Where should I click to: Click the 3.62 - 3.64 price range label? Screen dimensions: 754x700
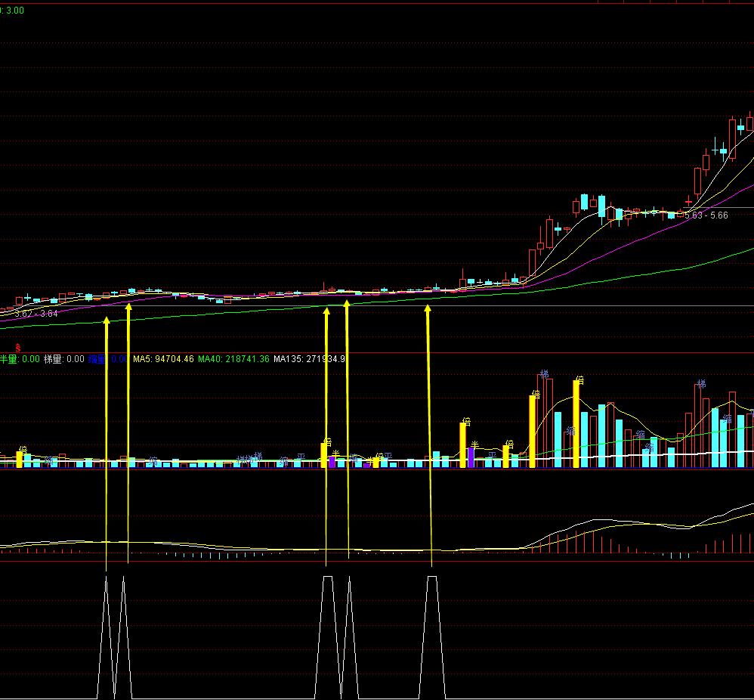tap(36, 314)
